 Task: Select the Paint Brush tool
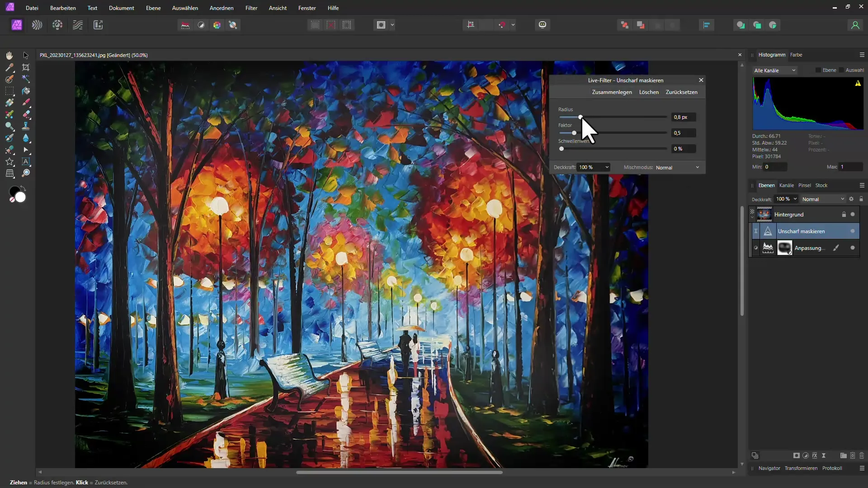click(26, 103)
